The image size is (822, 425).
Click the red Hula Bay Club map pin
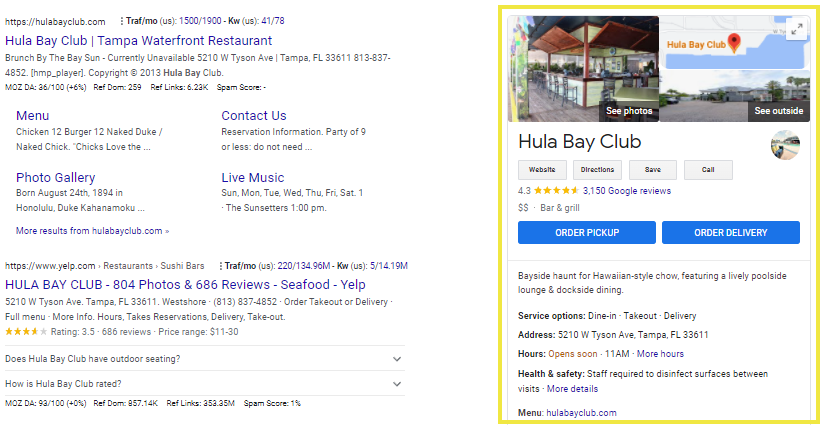(x=734, y=44)
